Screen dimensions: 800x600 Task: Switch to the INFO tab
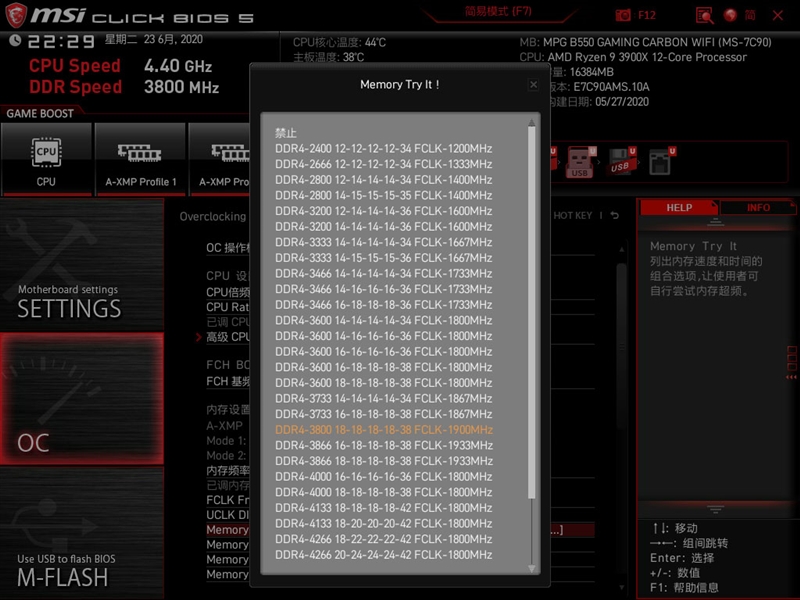click(759, 207)
